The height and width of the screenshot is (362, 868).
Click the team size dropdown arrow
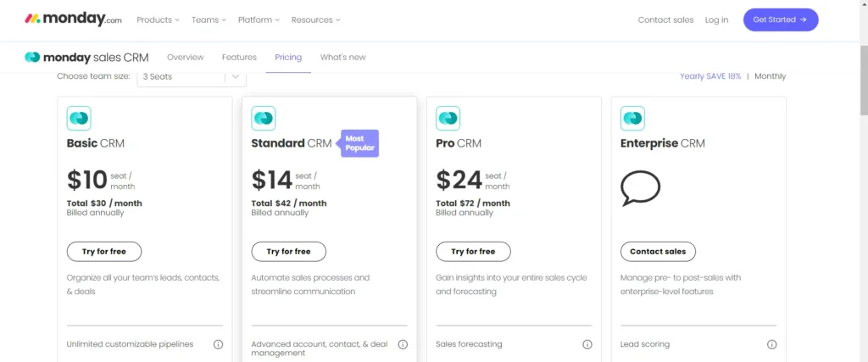(x=236, y=77)
